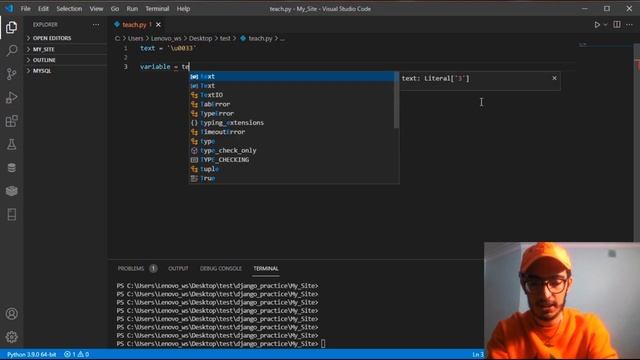Open the Extensions view icon
Screen dimensions: 640x360
[11, 121]
